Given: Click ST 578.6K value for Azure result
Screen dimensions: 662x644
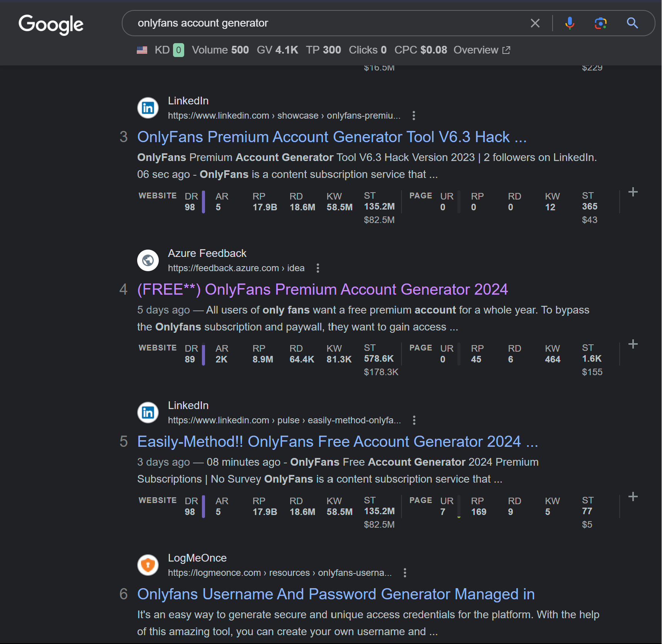Looking at the screenshot, I should (379, 359).
